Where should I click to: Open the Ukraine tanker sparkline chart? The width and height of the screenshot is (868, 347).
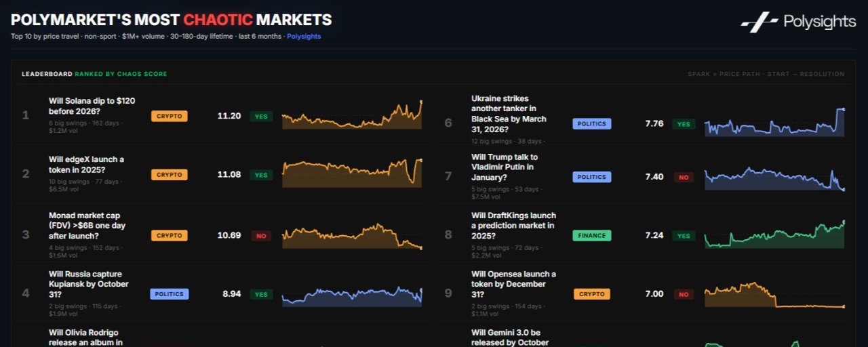(x=775, y=122)
